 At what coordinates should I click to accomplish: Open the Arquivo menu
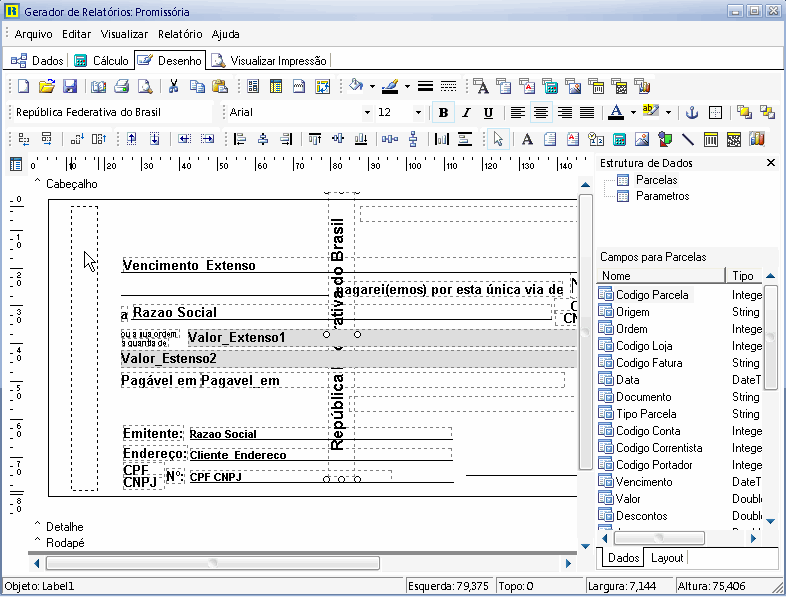tap(34, 34)
